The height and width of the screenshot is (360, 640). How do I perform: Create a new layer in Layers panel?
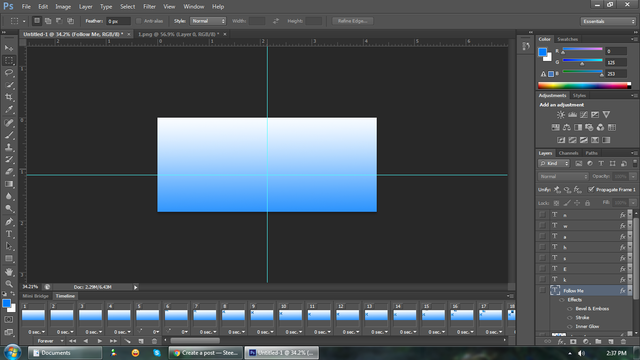pos(611,341)
